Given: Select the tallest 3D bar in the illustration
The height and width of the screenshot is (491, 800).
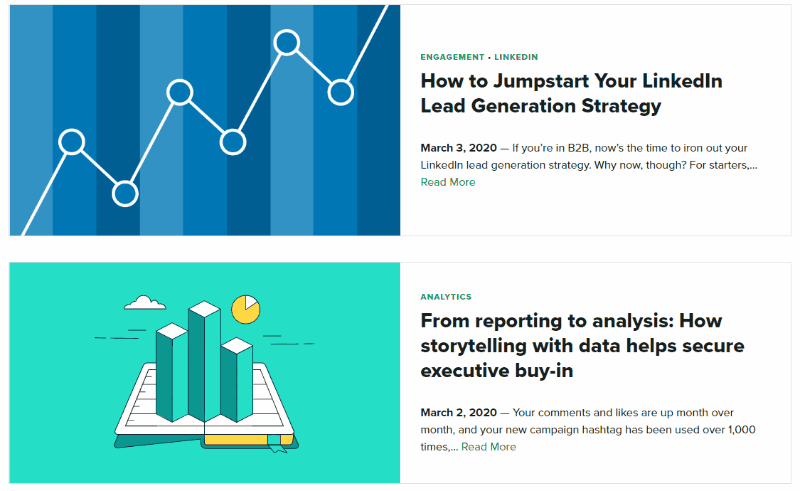Looking at the screenshot, I should (205, 361).
